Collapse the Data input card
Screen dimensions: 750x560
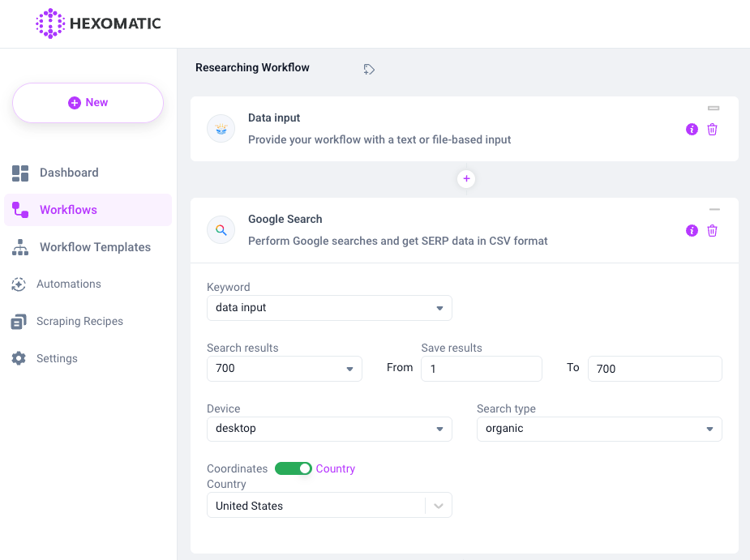pyautogui.click(x=714, y=108)
